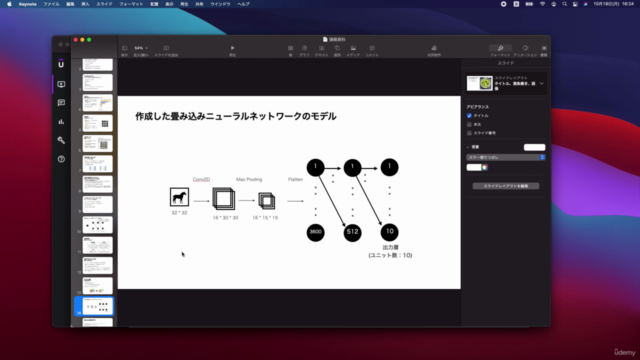Viewport: 640px width, 360px height.
Task: Select the Max Pooling label on slide
Action: 249,180
